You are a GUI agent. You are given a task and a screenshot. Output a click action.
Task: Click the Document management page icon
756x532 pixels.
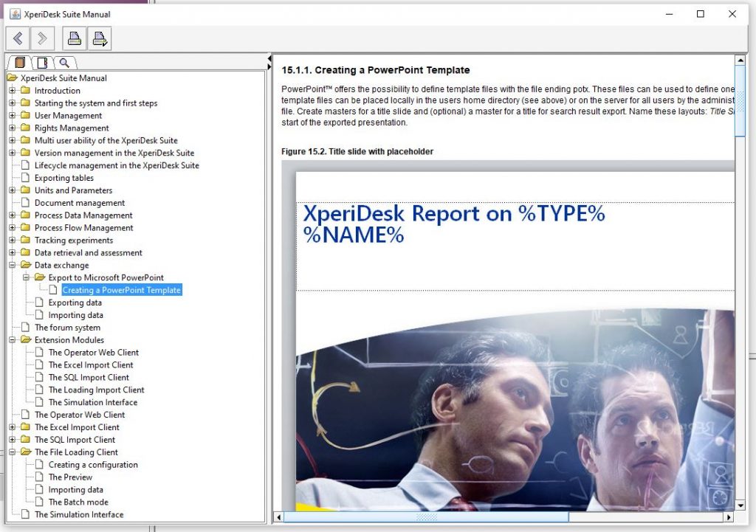tap(26, 203)
